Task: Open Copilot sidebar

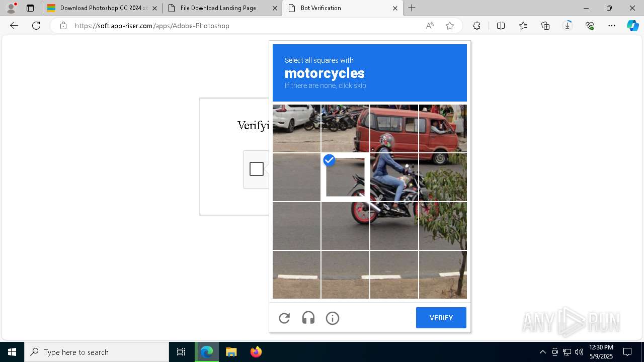Action: (632, 26)
